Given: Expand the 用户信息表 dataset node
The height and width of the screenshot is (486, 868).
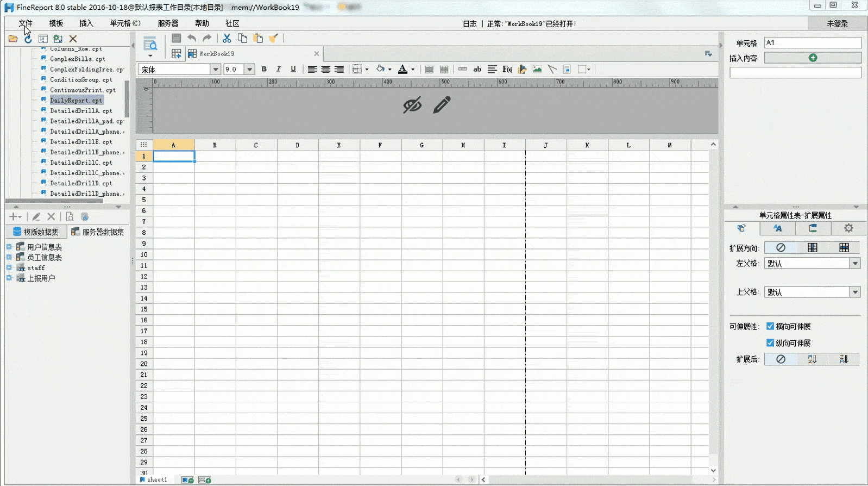Looking at the screenshot, I should pyautogui.click(x=9, y=247).
